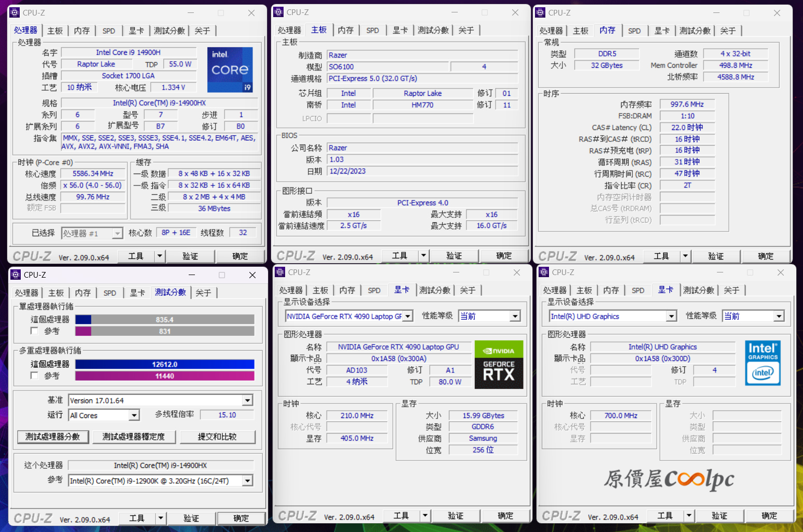Image resolution: width=803 pixels, height=532 pixels.
Task: Click GPU memory size 15.99 GBytes
Action: pyautogui.click(x=483, y=415)
